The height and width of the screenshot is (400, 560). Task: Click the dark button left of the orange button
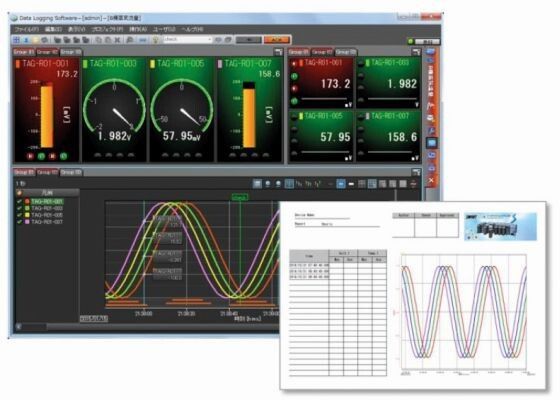coord(249,40)
